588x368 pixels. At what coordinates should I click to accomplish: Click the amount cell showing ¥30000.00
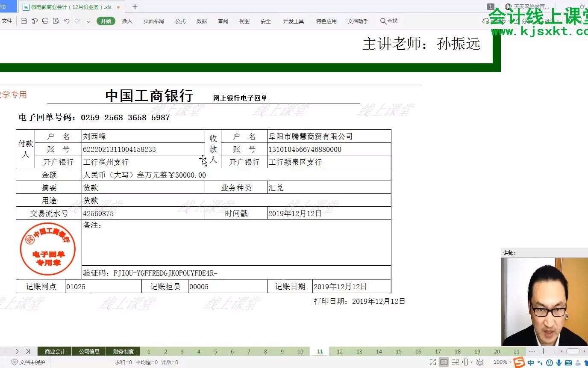[236, 175]
